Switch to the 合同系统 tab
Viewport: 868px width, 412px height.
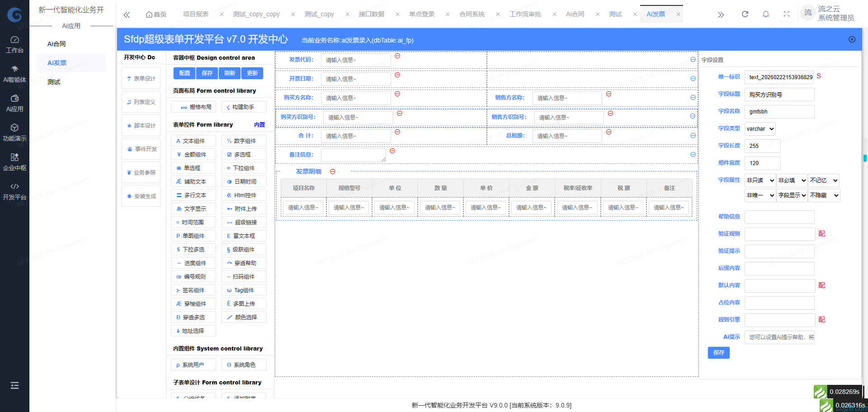pyautogui.click(x=472, y=14)
